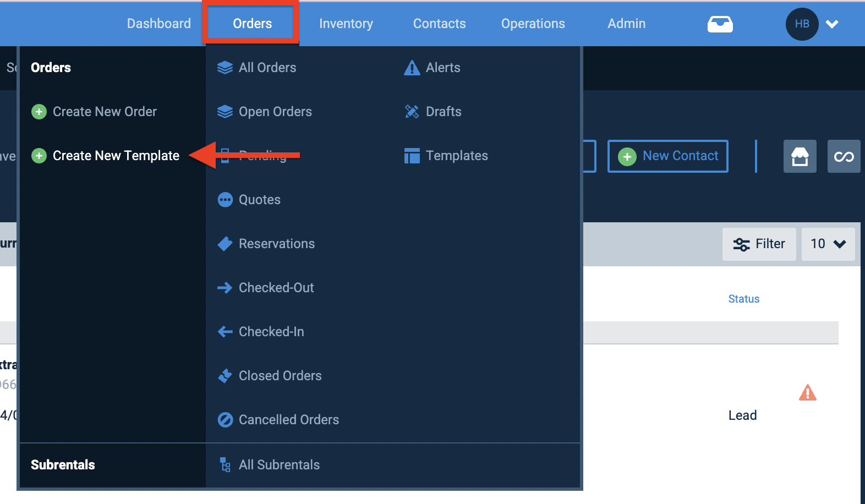
Task: Sort by Status column header
Action: click(x=743, y=299)
